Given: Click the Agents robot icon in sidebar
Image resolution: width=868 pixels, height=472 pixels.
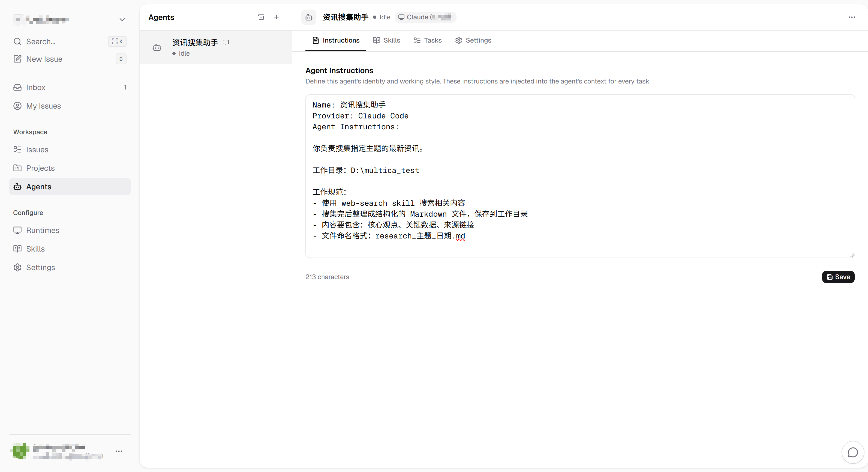Looking at the screenshot, I should point(17,186).
